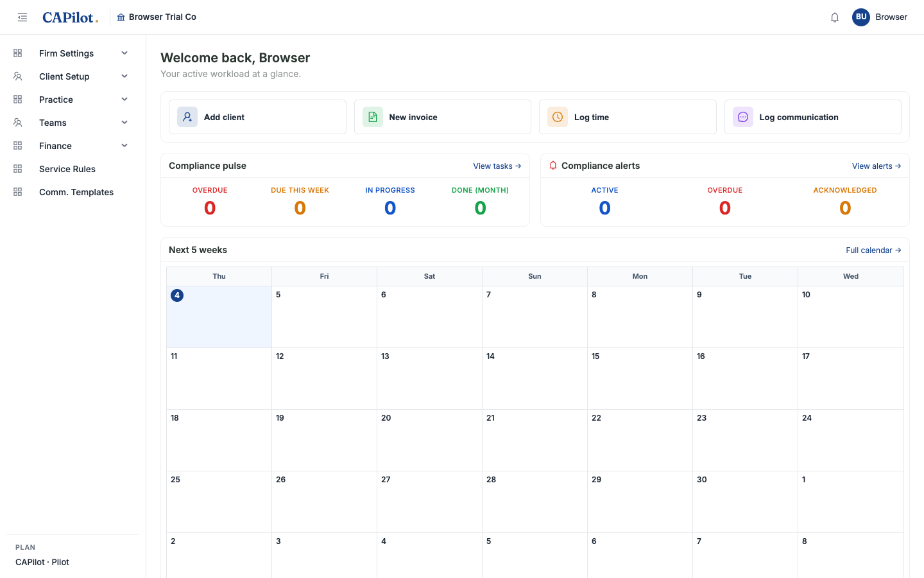
Task: Click the Compliance alerts bell icon
Action: coord(553,166)
